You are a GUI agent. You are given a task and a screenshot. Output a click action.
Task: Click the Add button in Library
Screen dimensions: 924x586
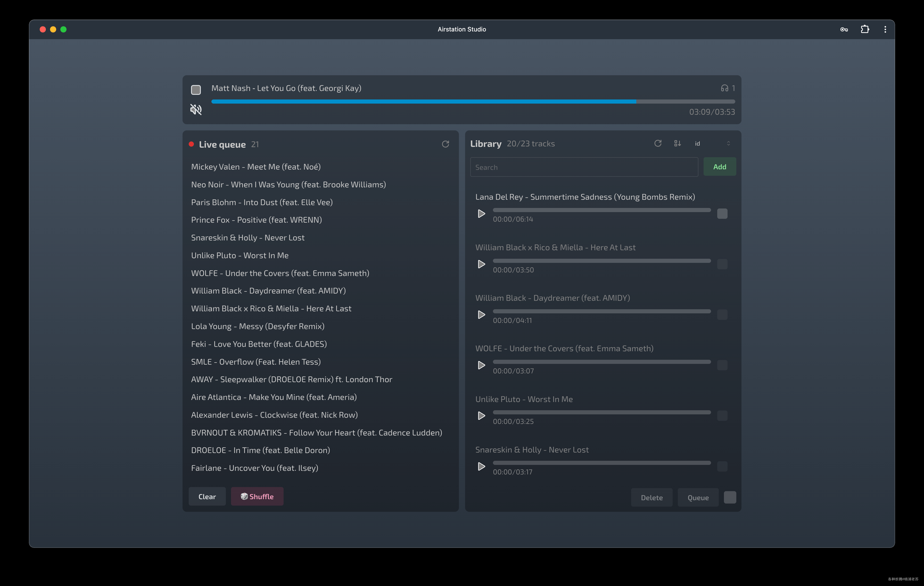pyautogui.click(x=719, y=167)
